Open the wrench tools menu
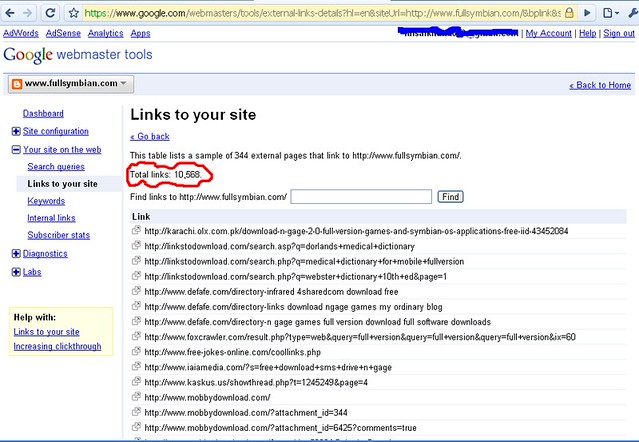This screenshot has width=639, height=442. click(633, 13)
